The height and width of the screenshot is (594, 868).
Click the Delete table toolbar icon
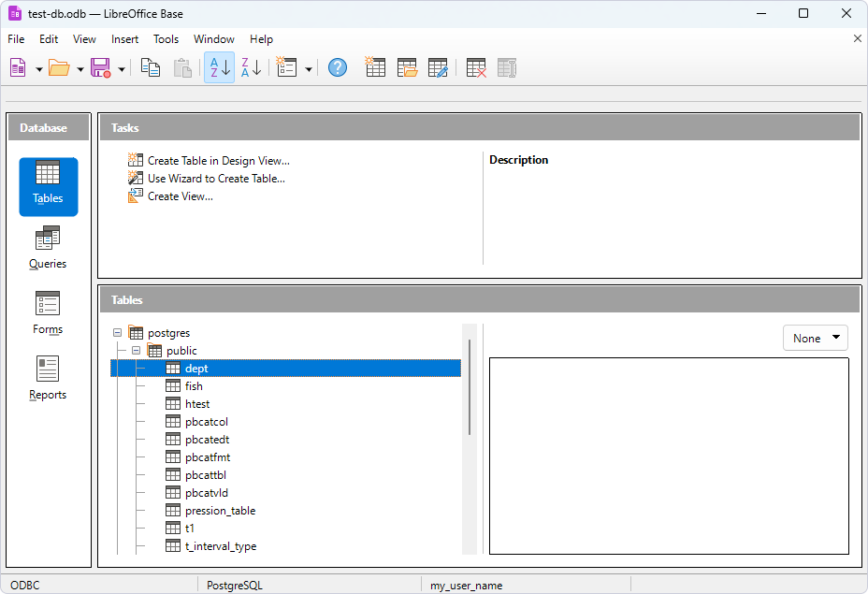[x=476, y=67]
